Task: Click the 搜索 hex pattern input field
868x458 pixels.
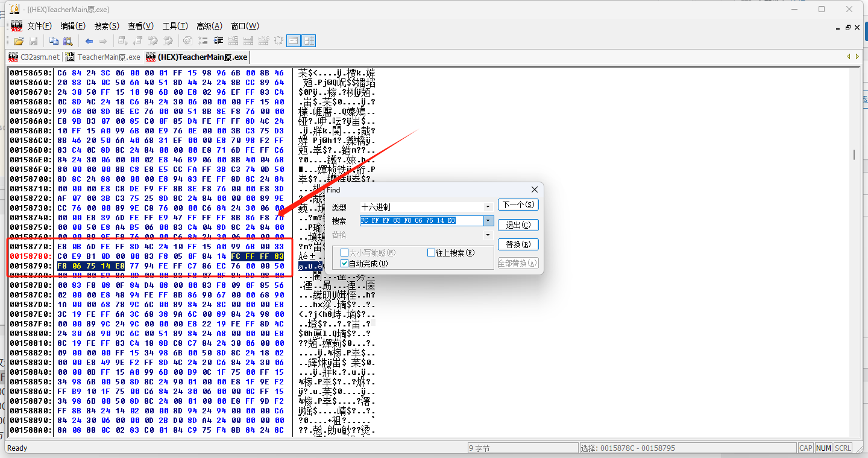Action: click(x=421, y=221)
